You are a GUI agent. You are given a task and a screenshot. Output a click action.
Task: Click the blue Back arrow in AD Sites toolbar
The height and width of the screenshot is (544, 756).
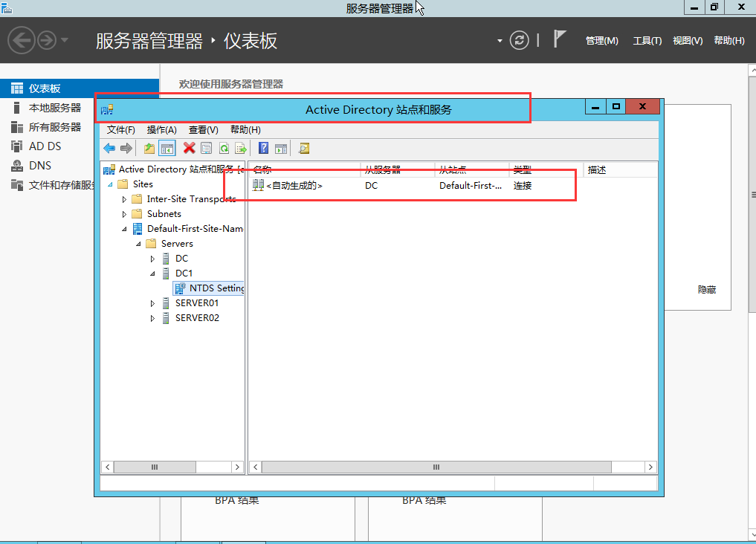point(109,149)
